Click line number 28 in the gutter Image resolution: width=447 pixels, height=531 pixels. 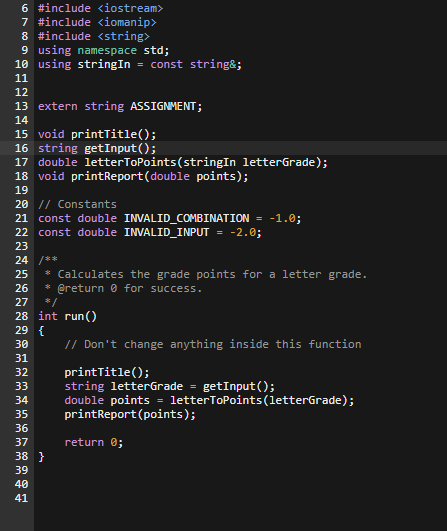[x=21, y=316]
